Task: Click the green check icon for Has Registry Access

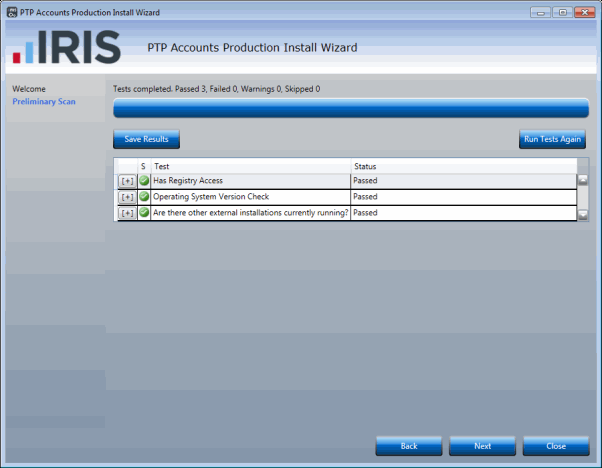Action: [x=144, y=180]
